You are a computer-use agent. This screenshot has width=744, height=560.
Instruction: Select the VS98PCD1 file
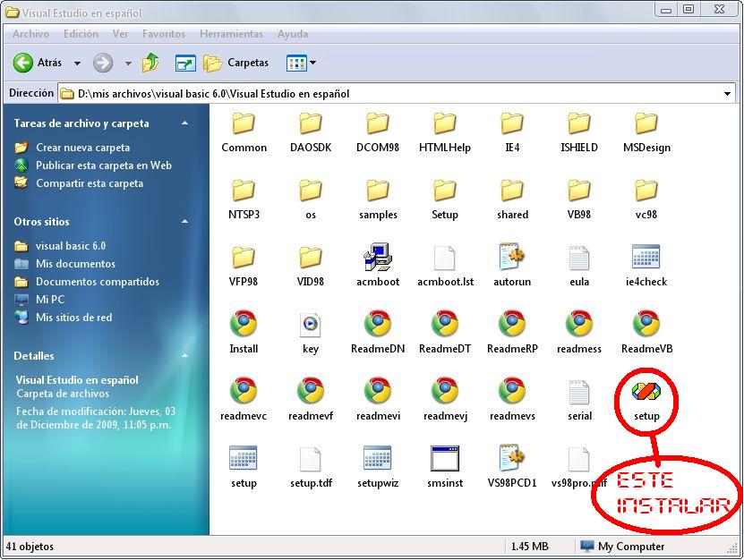[x=512, y=466]
